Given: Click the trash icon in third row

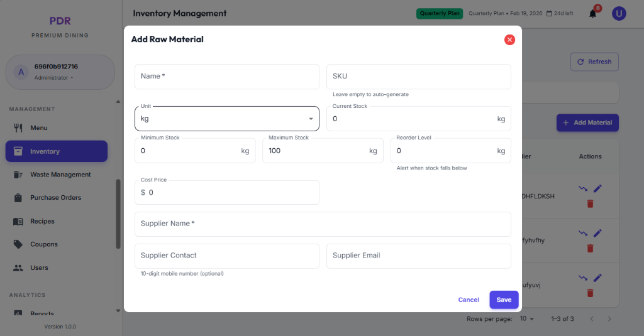Looking at the screenshot, I should click(x=590, y=293).
